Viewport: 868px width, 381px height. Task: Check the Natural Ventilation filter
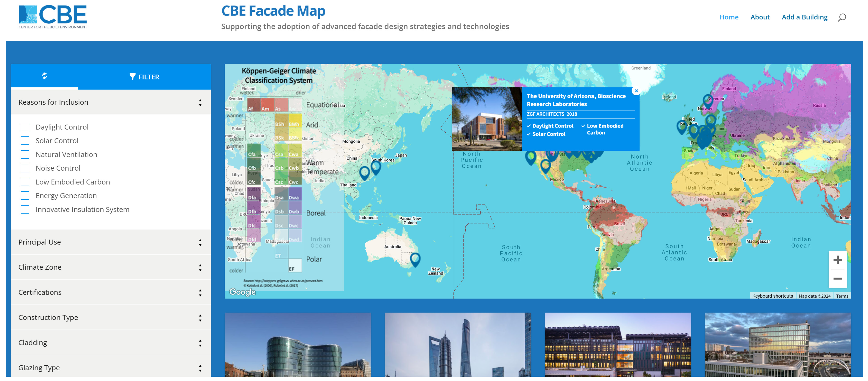tap(25, 155)
